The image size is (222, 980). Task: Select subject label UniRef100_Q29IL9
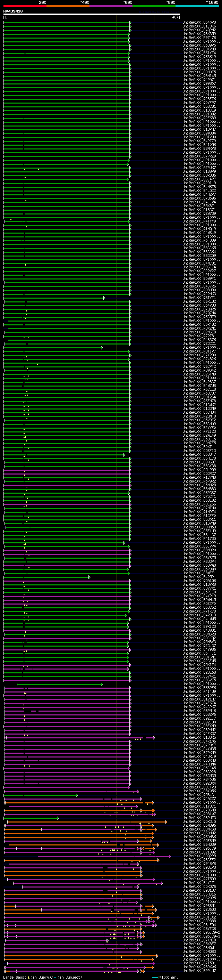(x=199, y=183)
